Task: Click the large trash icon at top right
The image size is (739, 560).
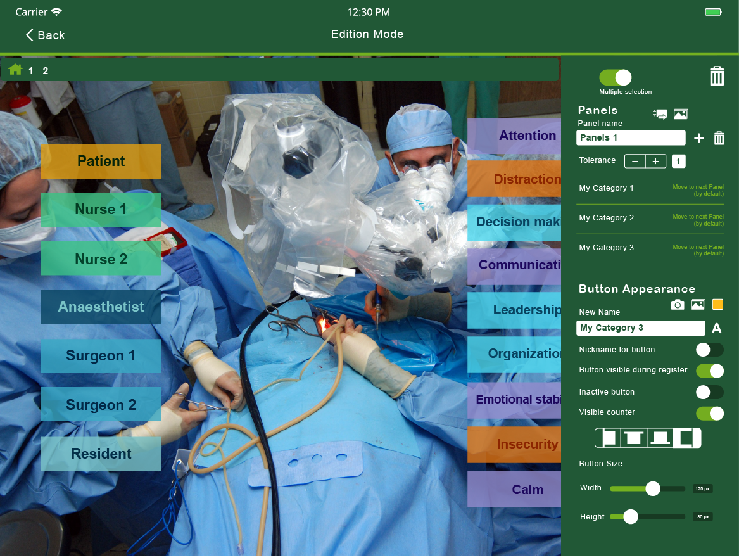Action: (x=716, y=76)
